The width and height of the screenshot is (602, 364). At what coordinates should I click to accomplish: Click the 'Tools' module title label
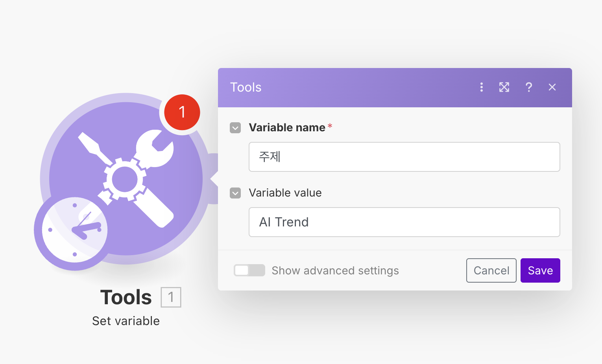pyautogui.click(x=126, y=297)
